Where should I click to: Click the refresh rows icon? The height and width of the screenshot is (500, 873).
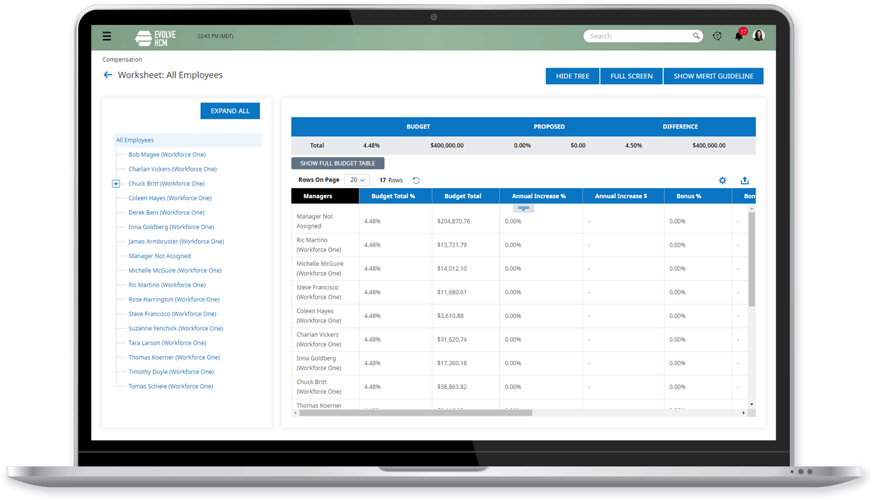pos(416,180)
